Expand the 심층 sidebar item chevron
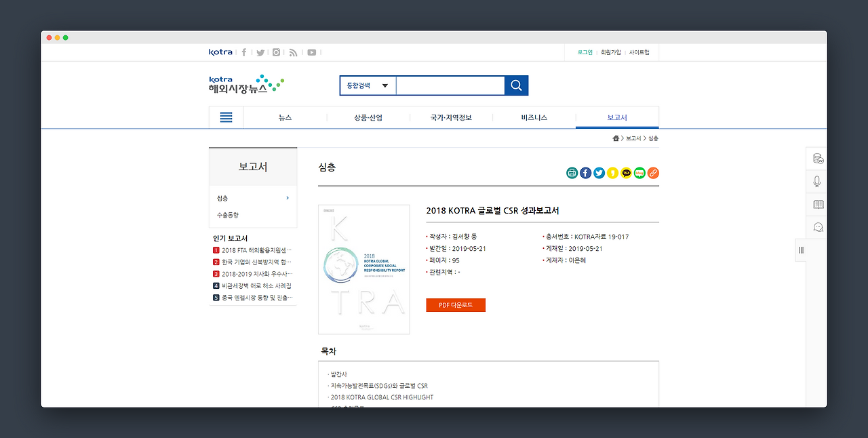 click(x=288, y=198)
